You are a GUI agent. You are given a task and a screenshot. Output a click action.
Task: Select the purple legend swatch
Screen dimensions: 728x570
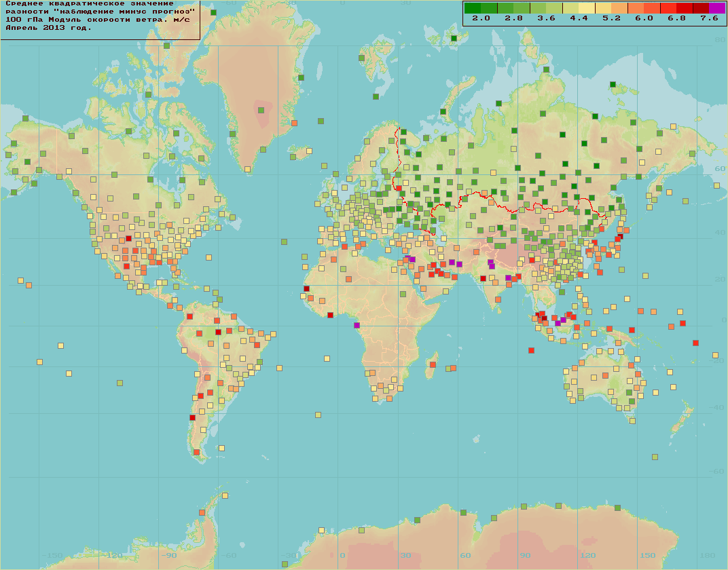click(717, 8)
